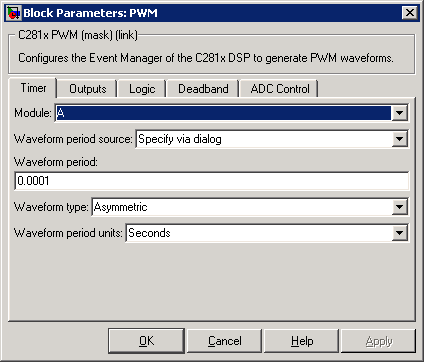Go to the Deadband tab

pos(203,89)
